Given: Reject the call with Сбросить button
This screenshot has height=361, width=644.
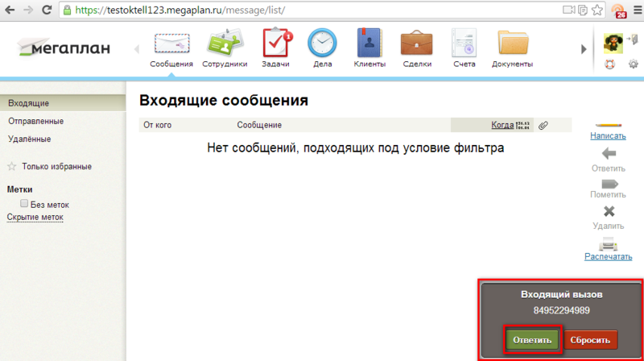Looking at the screenshot, I should [x=592, y=340].
